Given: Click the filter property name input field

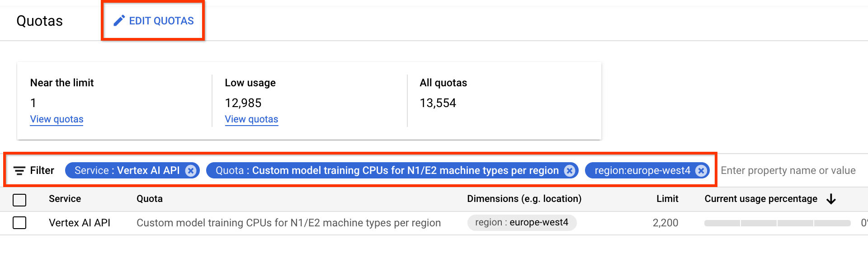Looking at the screenshot, I should (x=788, y=171).
